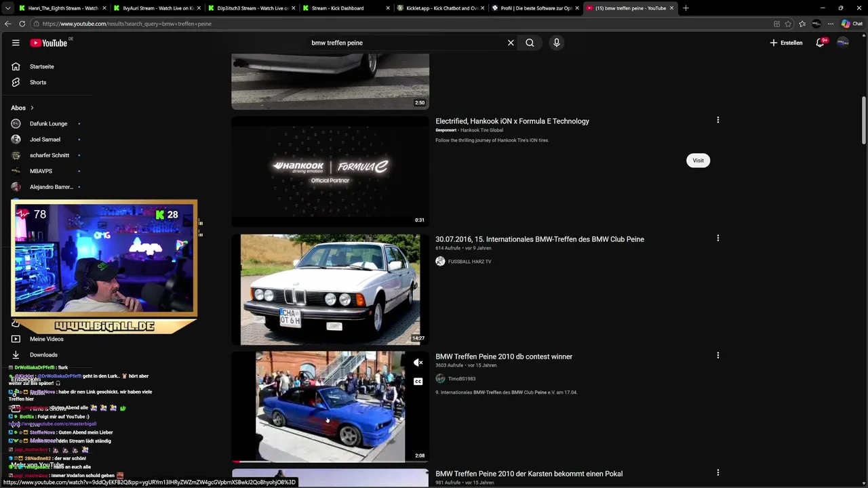Unmute the db contest preview
The width and height of the screenshot is (868, 488).
pos(418,363)
